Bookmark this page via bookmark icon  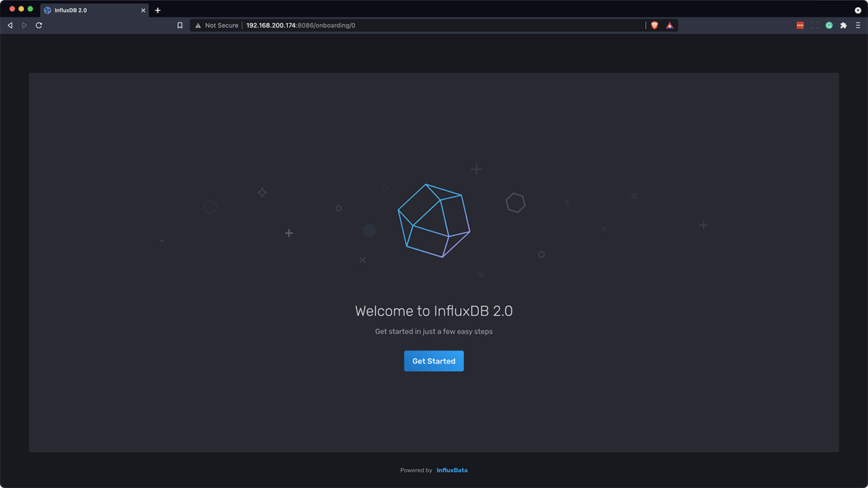click(x=180, y=25)
